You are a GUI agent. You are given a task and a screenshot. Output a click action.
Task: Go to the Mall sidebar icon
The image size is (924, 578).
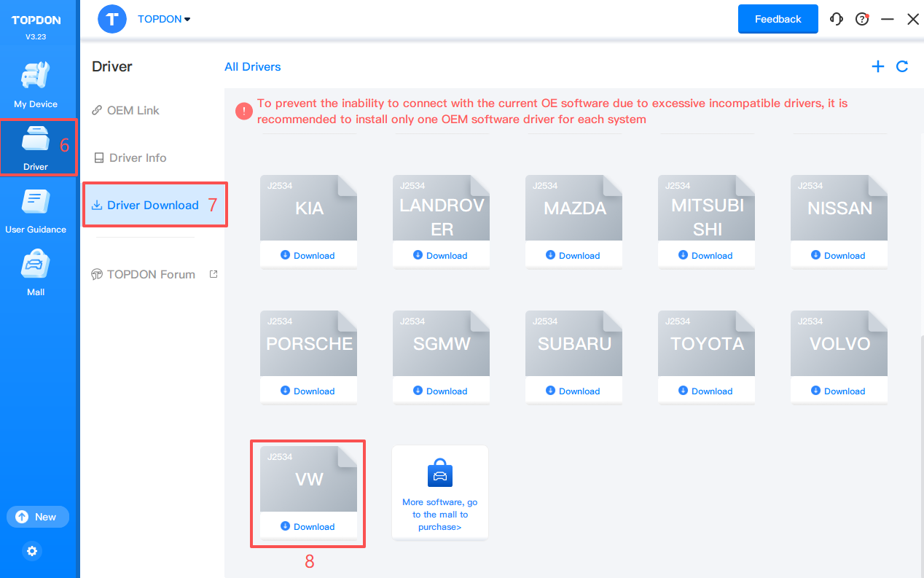click(36, 273)
